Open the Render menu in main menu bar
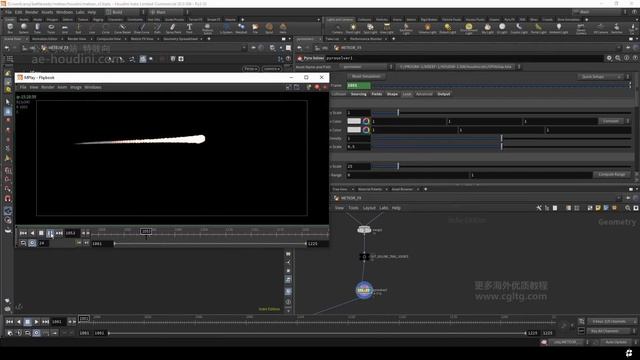The width and height of the screenshot is (640, 360). tap(31, 12)
